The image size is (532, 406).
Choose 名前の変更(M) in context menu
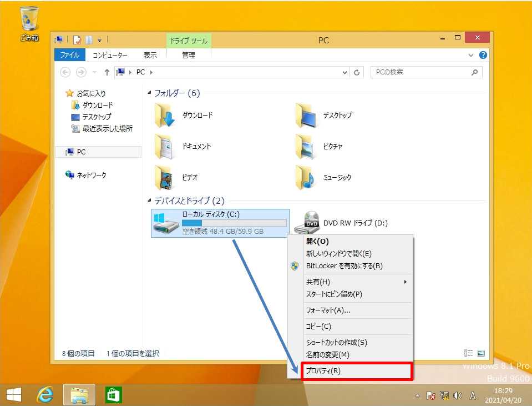(350, 355)
